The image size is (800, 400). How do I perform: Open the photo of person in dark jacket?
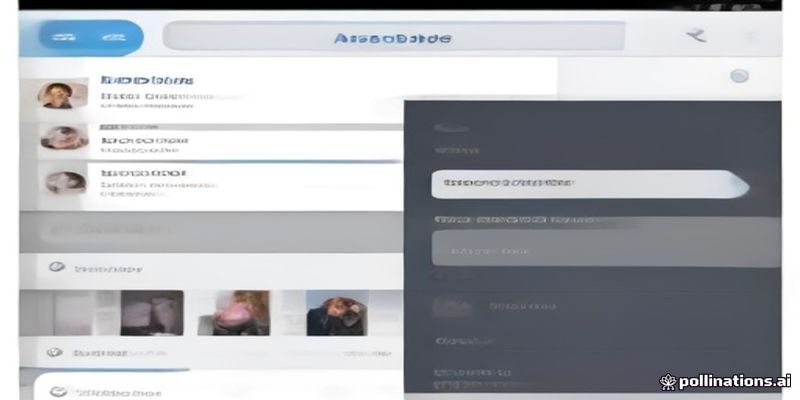coord(337,313)
